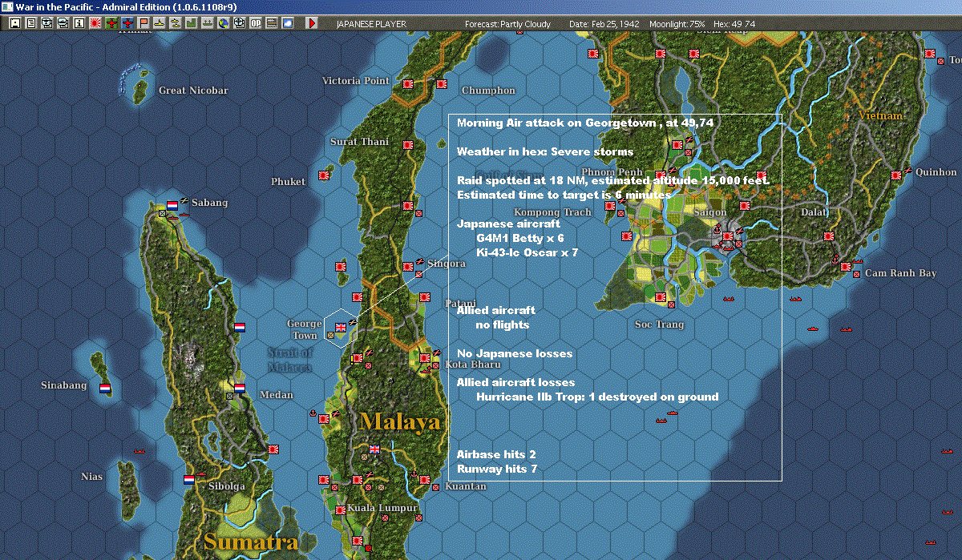Viewport: 962px width, 560px height.
Task: Click the 'Moonlight: 75%' status text
Action: (x=677, y=24)
